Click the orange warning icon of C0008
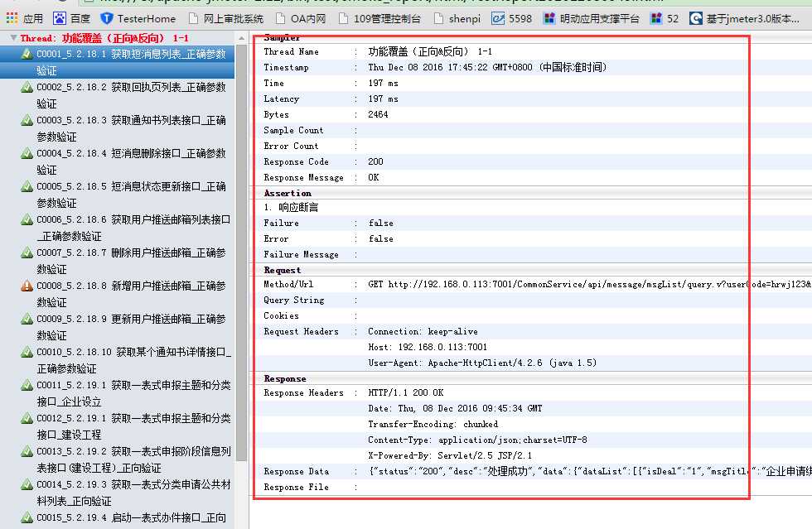The width and height of the screenshot is (812, 529). coord(27,286)
